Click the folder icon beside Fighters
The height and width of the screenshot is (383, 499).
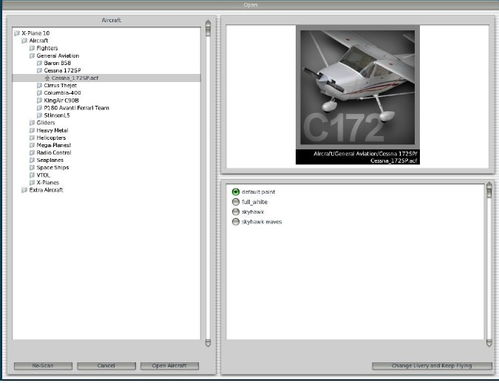[32, 48]
